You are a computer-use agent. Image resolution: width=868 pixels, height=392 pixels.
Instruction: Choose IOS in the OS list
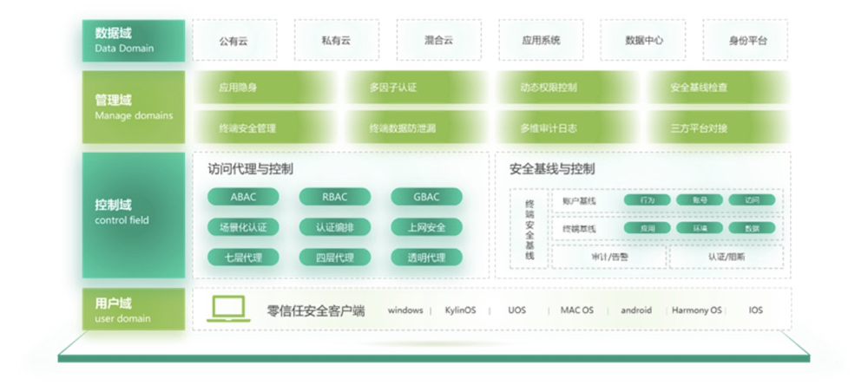click(x=756, y=310)
